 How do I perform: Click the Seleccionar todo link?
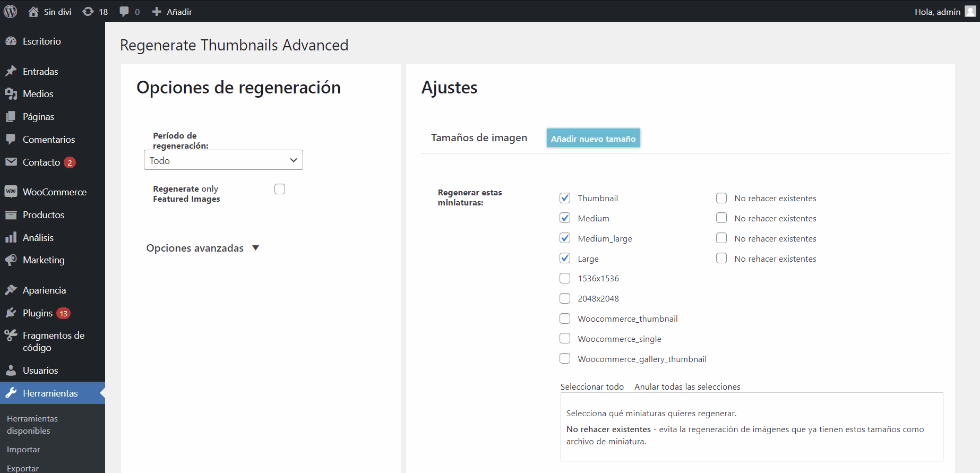(x=592, y=387)
